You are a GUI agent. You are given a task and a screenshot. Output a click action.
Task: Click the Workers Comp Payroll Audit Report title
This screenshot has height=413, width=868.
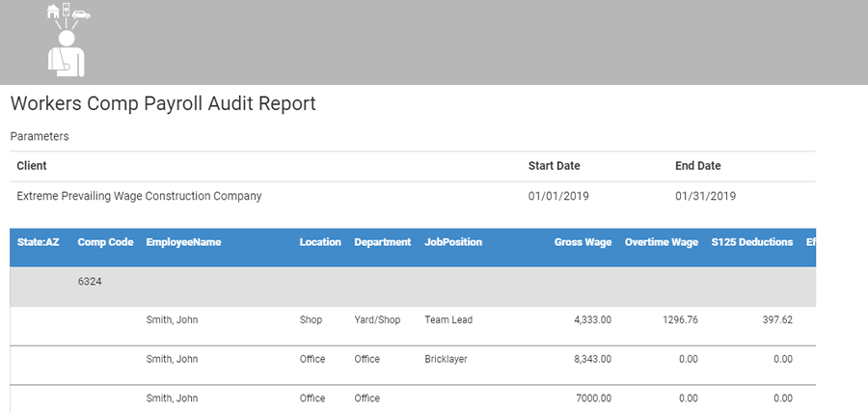pyautogui.click(x=163, y=103)
